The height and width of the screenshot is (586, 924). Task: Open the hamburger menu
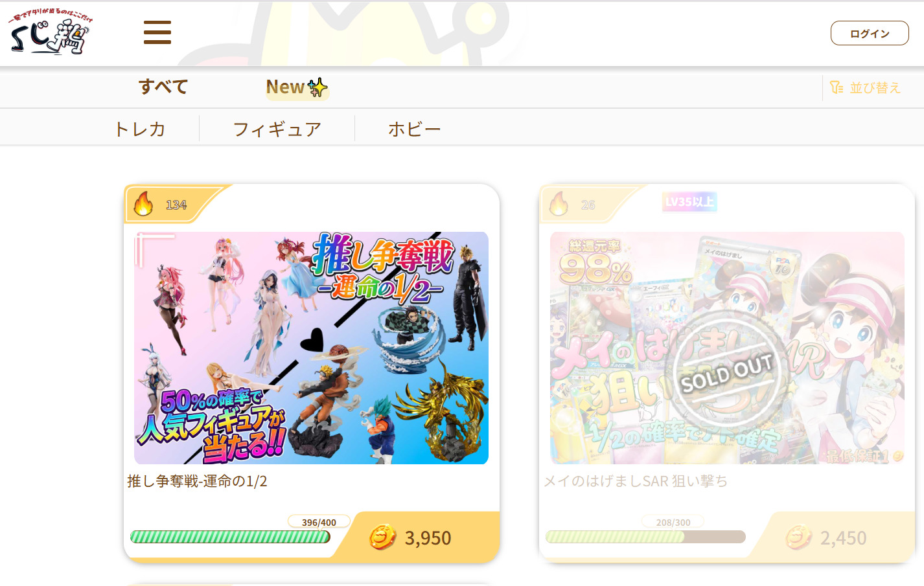click(157, 32)
